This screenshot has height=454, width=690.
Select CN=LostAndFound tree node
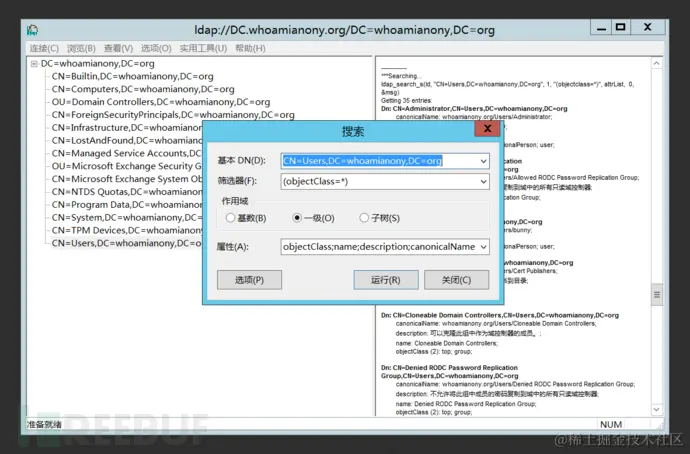tap(127, 140)
